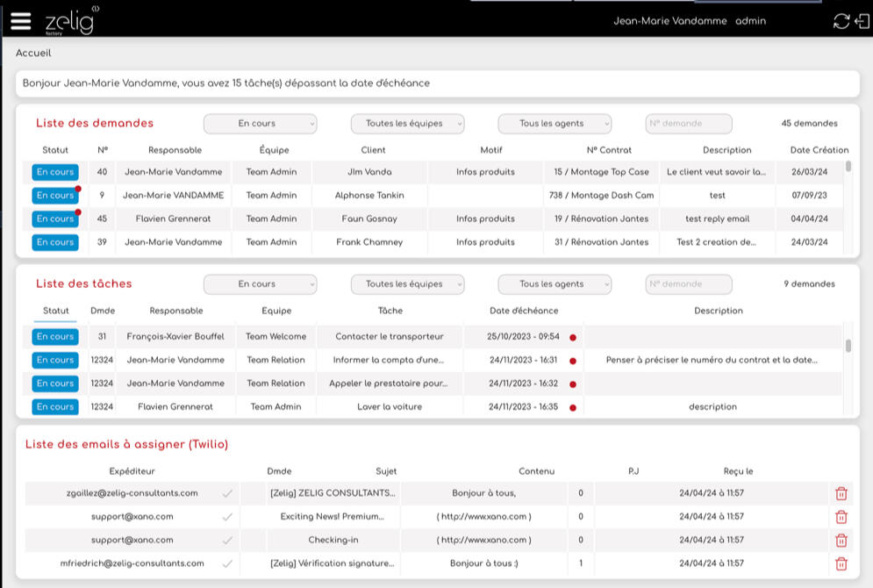
Task: Open the hamburger navigation menu
Action: click(x=20, y=21)
